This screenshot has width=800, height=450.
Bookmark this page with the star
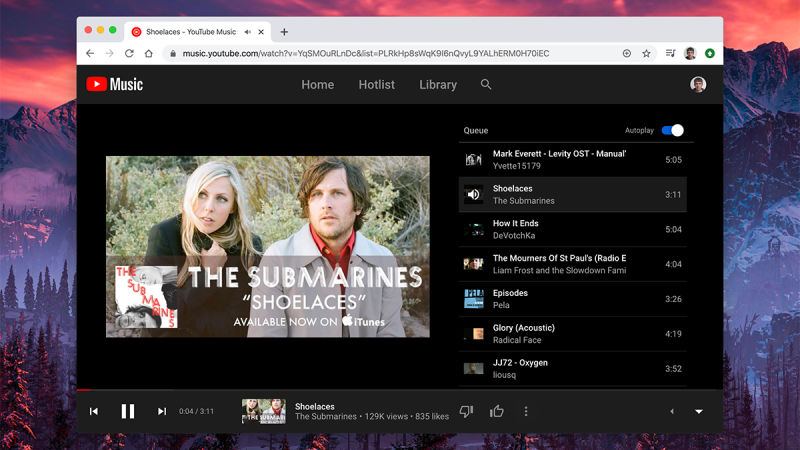646,53
